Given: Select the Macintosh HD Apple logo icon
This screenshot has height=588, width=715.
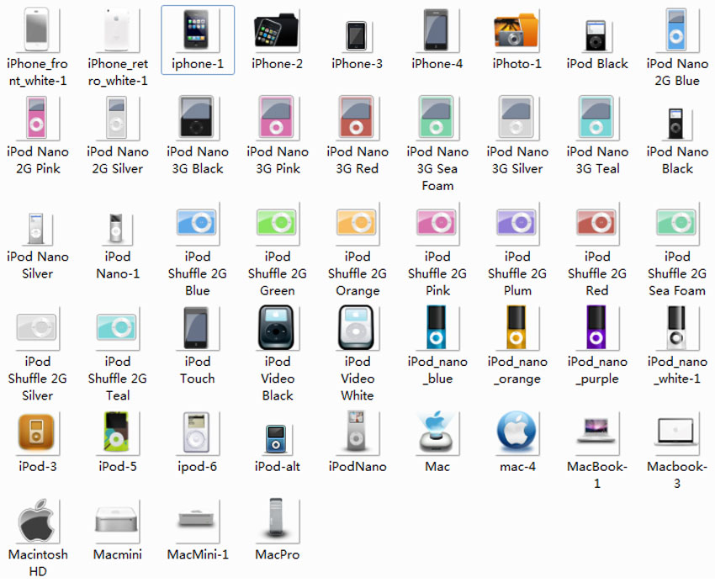Looking at the screenshot, I should click(36, 520).
